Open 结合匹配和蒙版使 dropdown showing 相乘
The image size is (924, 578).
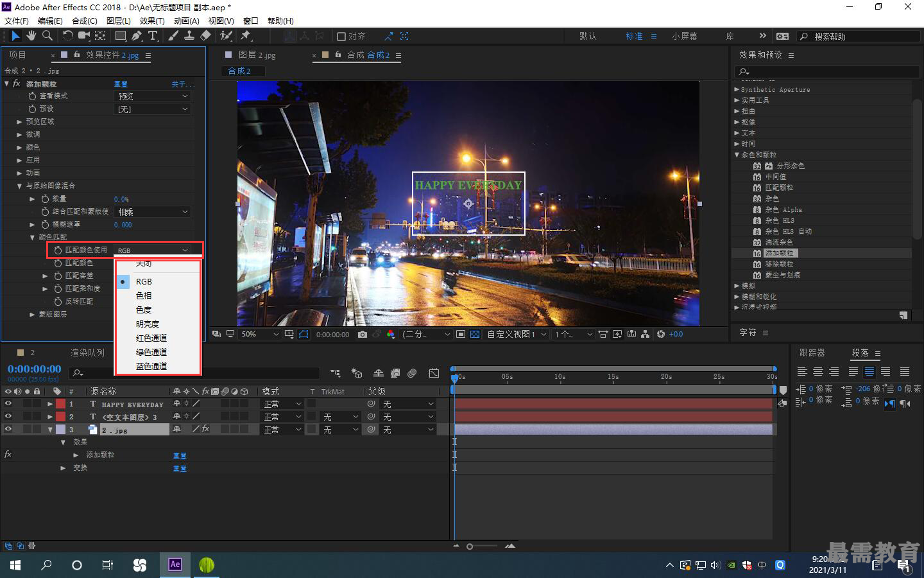pyautogui.click(x=153, y=212)
